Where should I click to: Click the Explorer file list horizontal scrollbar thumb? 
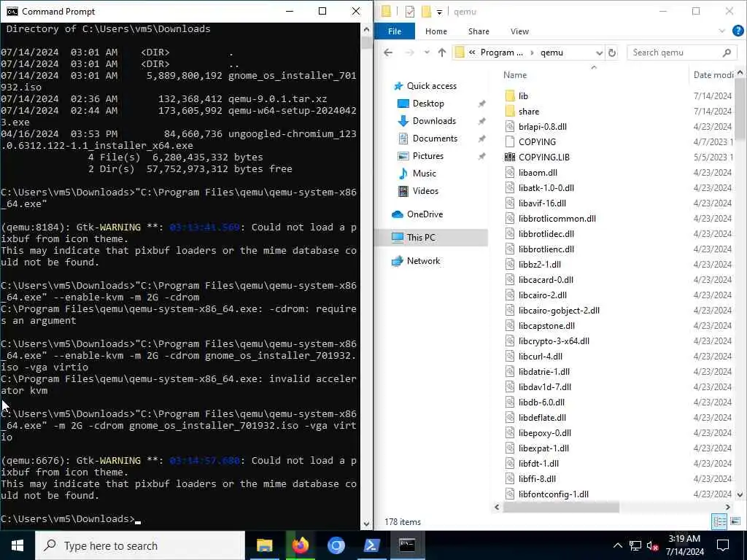[x=561, y=507]
